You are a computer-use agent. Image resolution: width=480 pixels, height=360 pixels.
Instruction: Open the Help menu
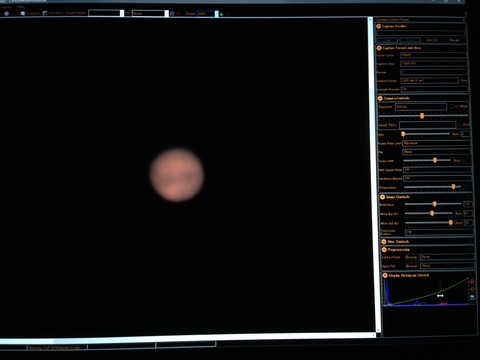coord(20,7)
